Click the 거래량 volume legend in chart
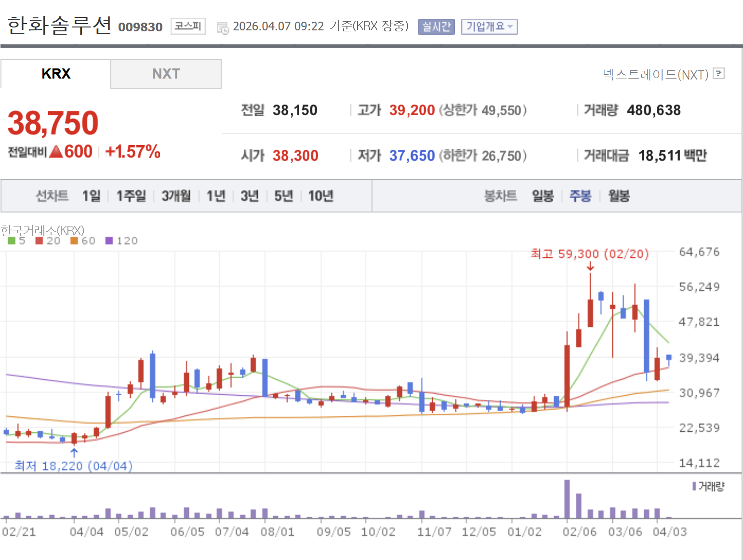The image size is (743, 560). click(708, 486)
